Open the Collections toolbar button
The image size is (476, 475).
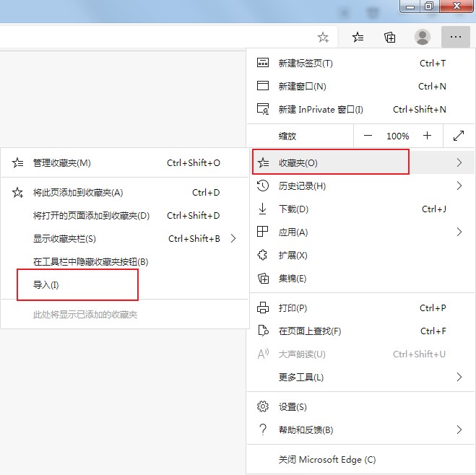click(x=390, y=38)
